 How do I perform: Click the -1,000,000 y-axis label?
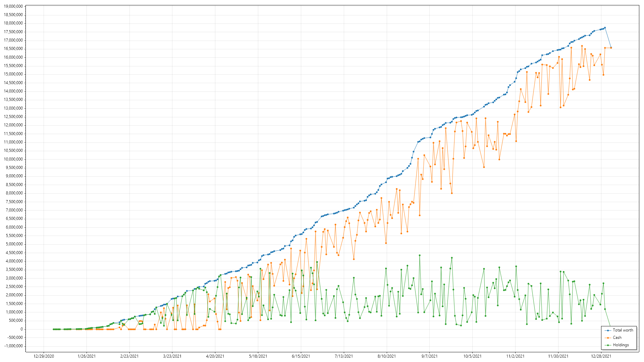[x=13, y=346]
